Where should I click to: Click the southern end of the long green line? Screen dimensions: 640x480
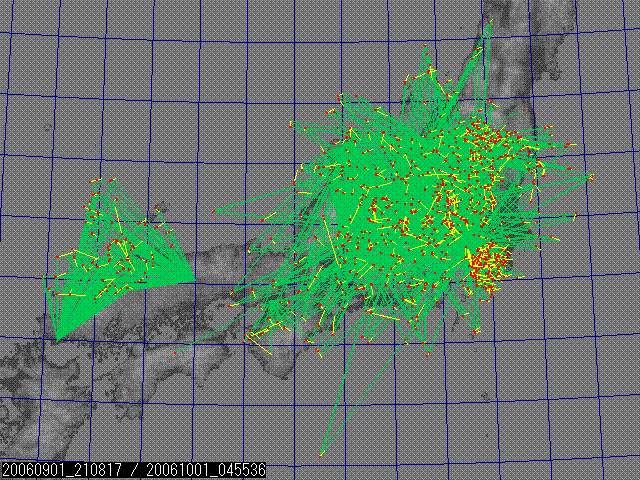pyautogui.click(x=321, y=455)
